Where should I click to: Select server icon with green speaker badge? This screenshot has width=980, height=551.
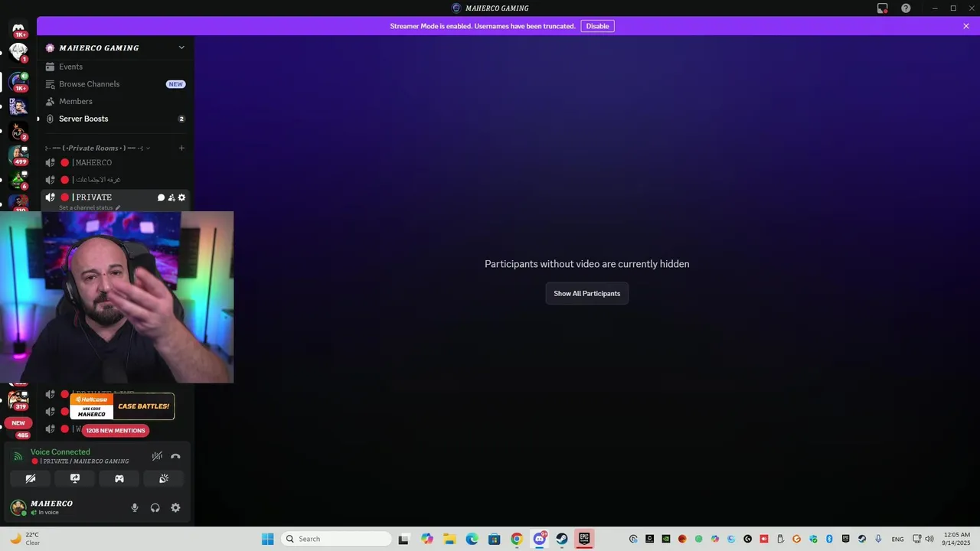click(x=18, y=81)
